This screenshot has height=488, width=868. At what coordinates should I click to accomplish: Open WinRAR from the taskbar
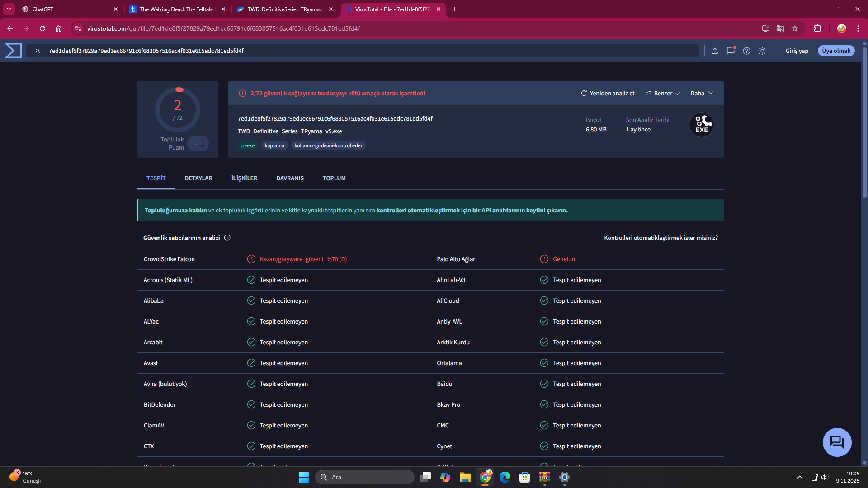click(545, 477)
